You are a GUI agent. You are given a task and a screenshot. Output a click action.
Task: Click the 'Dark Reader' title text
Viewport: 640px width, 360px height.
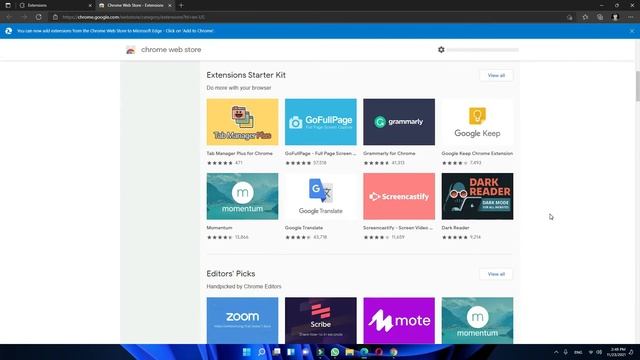[456, 228]
